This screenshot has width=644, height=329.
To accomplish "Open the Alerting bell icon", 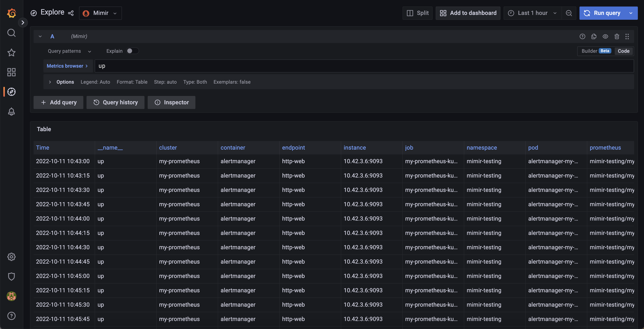I will (x=11, y=112).
